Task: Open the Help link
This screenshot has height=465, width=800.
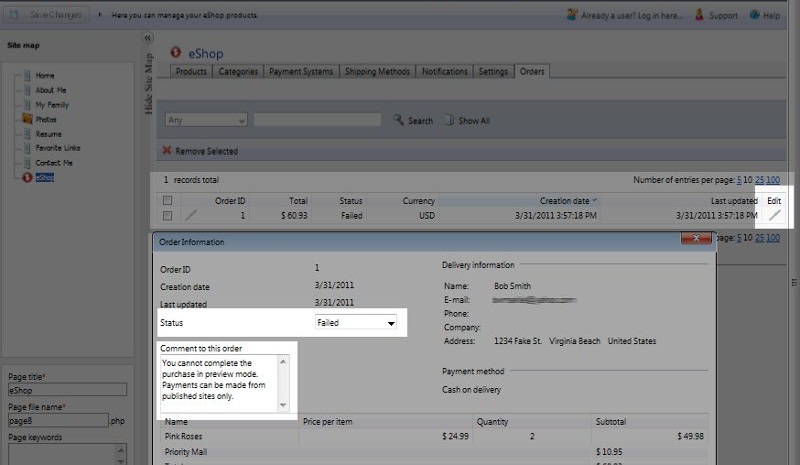Action: [771, 15]
